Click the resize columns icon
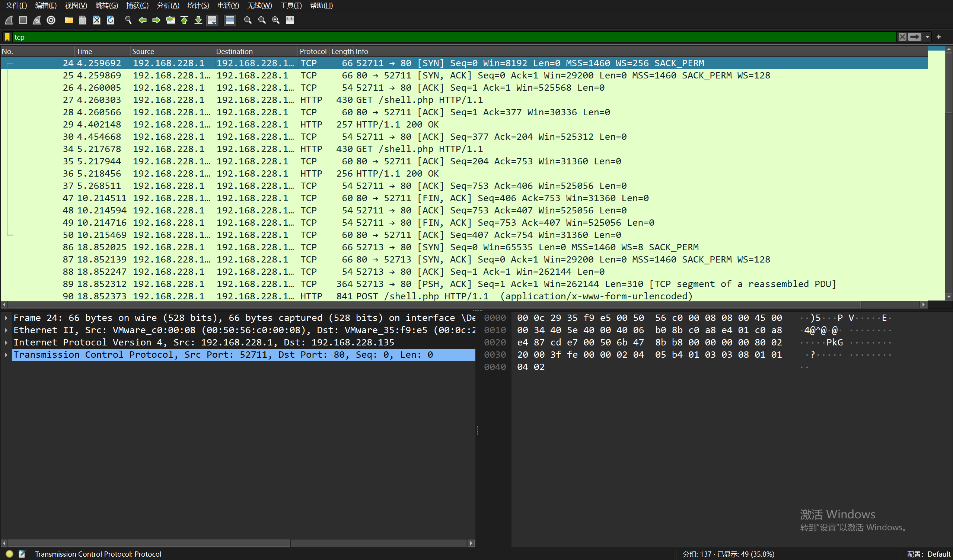 coord(290,20)
